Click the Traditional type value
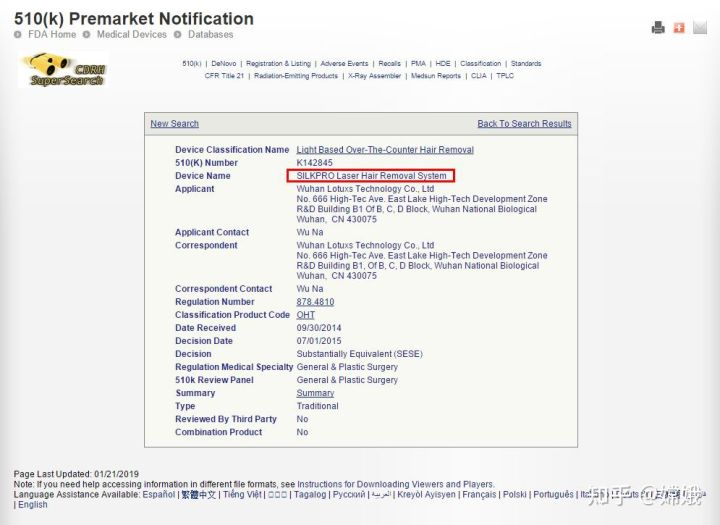Screen dimensions: 720x525 [317, 406]
